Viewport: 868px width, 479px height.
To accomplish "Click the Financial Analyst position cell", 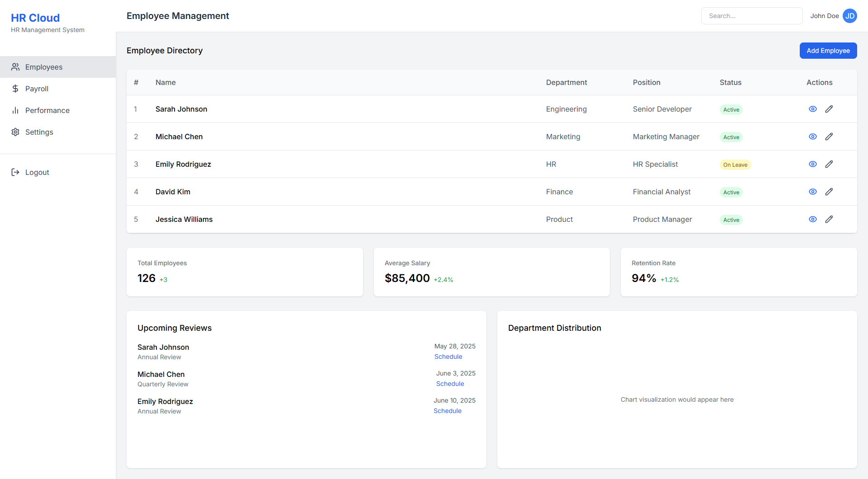I will pyautogui.click(x=661, y=192).
